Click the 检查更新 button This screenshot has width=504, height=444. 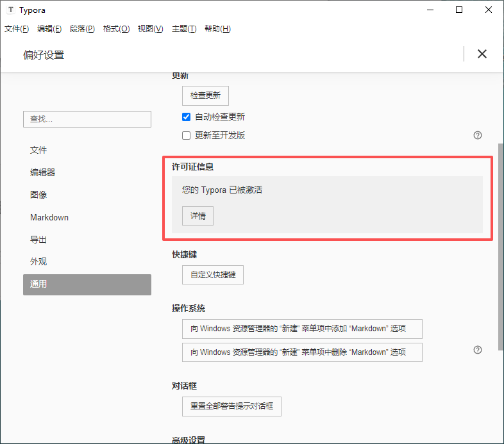point(205,95)
